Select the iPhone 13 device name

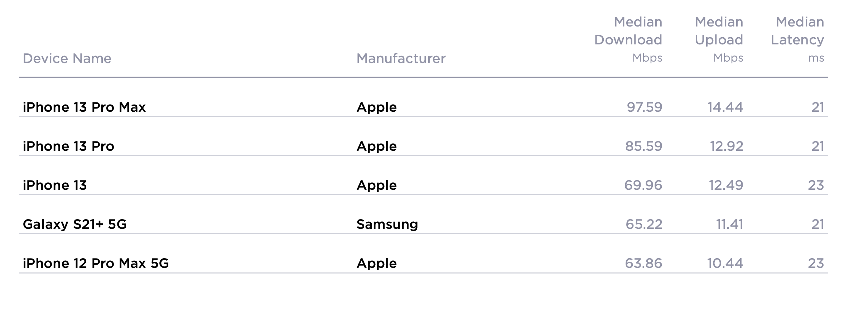click(55, 185)
